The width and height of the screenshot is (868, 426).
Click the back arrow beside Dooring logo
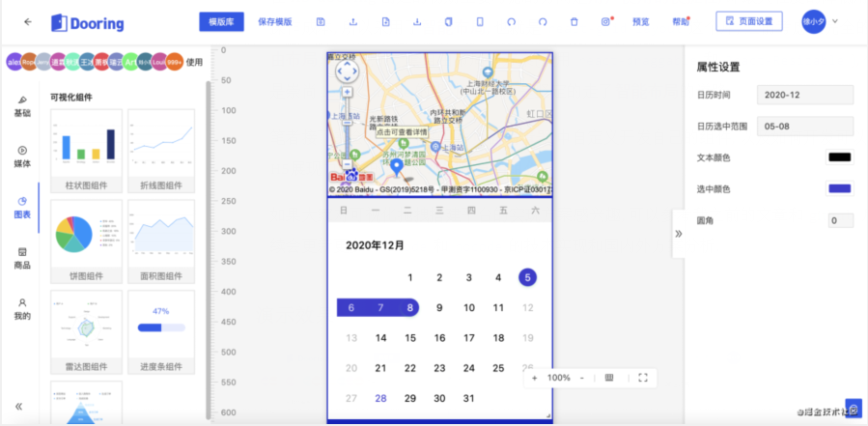(x=27, y=21)
